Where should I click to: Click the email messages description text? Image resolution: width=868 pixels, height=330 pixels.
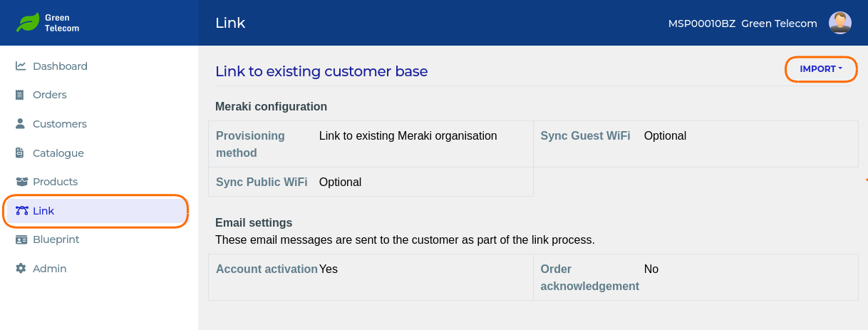pyautogui.click(x=405, y=239)
